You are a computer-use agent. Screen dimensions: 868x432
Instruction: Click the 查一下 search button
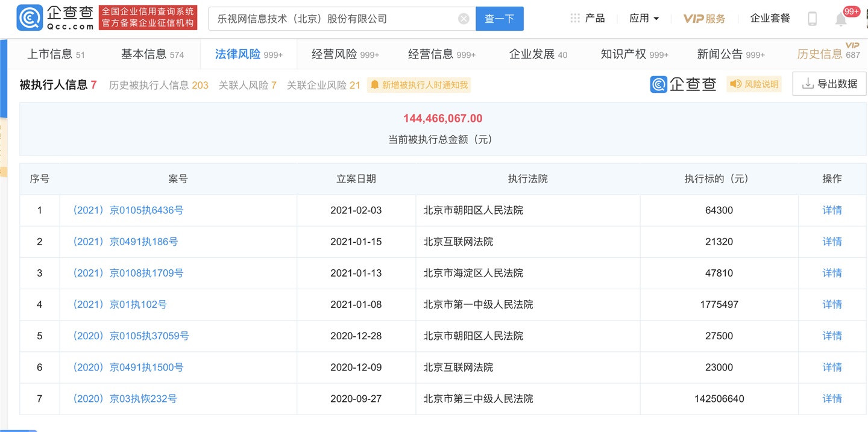pyautogui.click(x=499, y=19)
